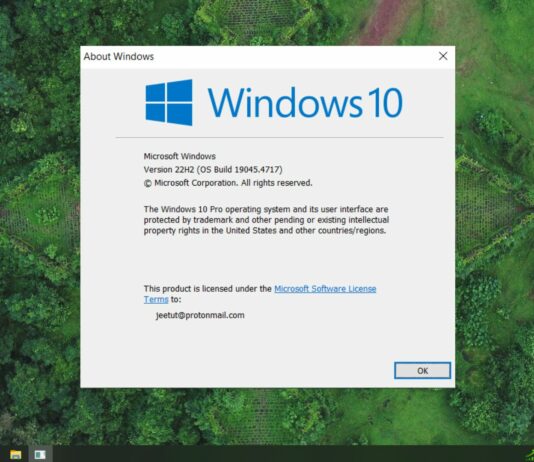Click the Microsoft Corporation copyright line

point(228,183)
